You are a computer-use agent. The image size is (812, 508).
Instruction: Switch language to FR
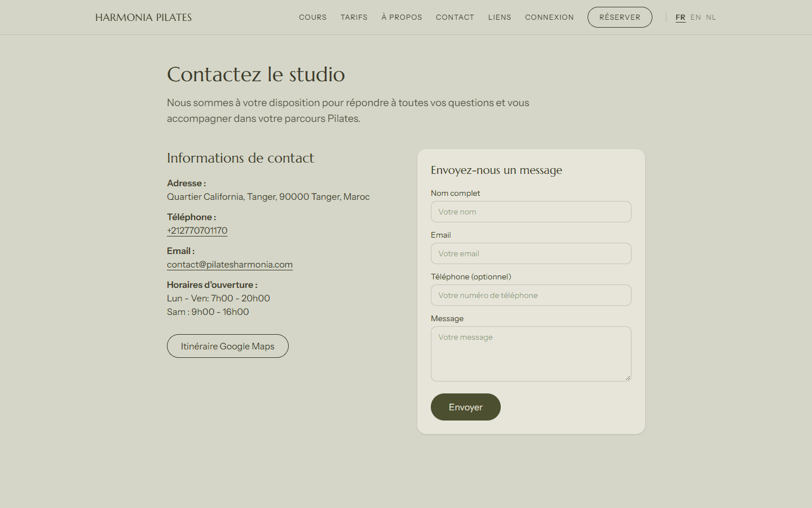tap(681, 17)
